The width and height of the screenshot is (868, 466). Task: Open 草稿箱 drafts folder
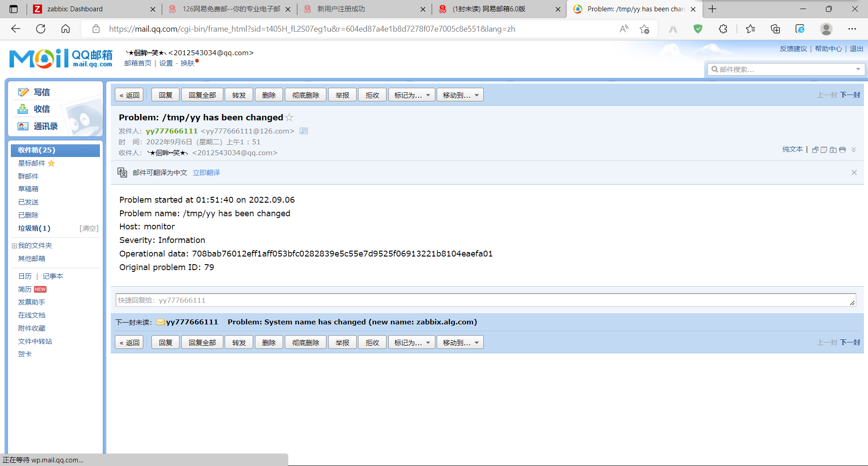pyautogui.click(x=28, y=189)
